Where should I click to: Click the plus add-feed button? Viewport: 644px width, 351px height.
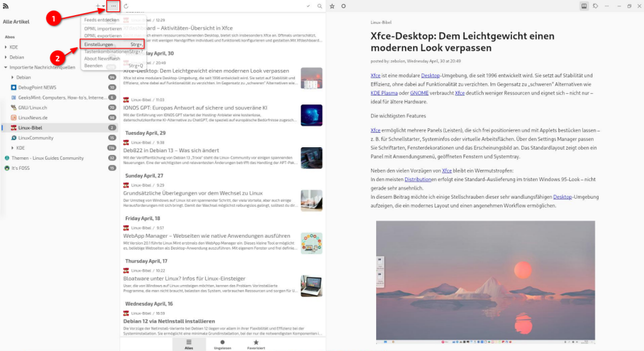(x=97, y=6)
